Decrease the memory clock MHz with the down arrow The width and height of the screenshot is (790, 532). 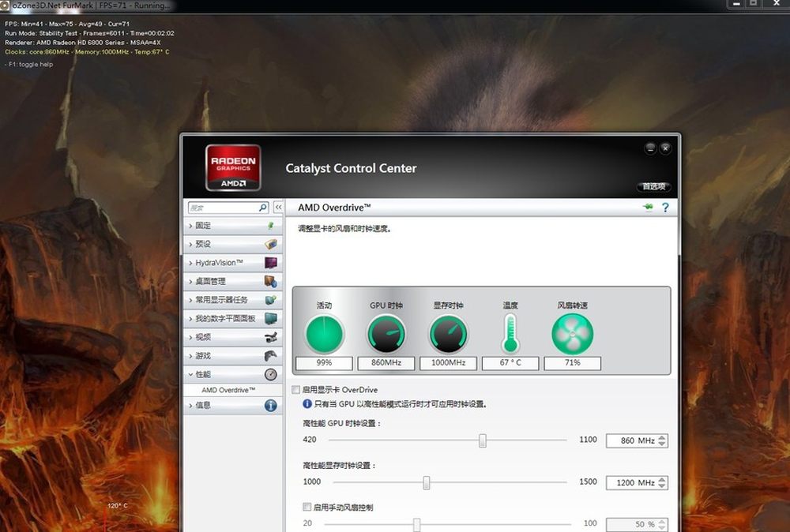[662, 486]
